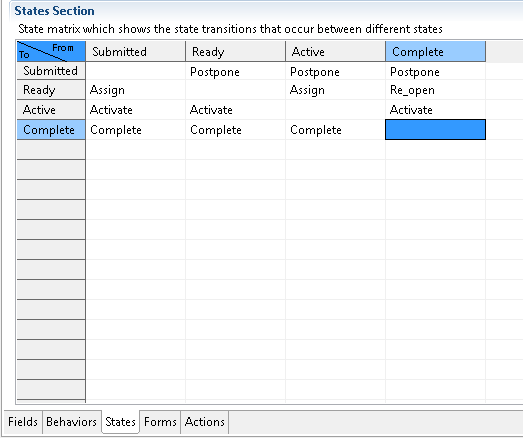Click the From/To corner header cell
Screen dimensions: 523x438
coord(51,51)
